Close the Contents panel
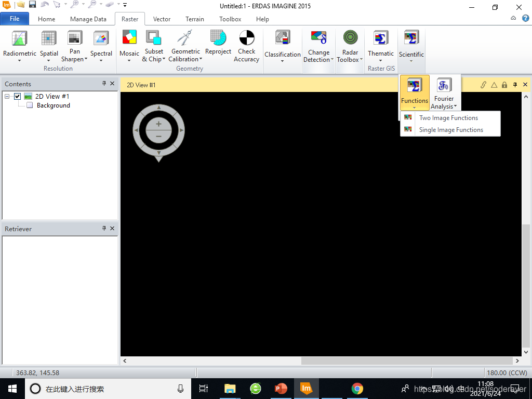Image resolution: width=532 pixels, height=399 pixels. (x=112, y=84)
